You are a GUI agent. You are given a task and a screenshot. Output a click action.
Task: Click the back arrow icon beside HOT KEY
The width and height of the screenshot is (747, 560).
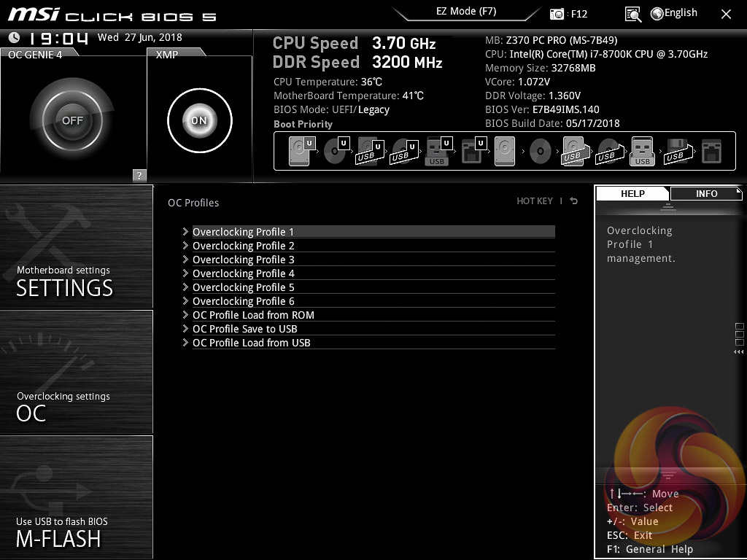point(573,201)
